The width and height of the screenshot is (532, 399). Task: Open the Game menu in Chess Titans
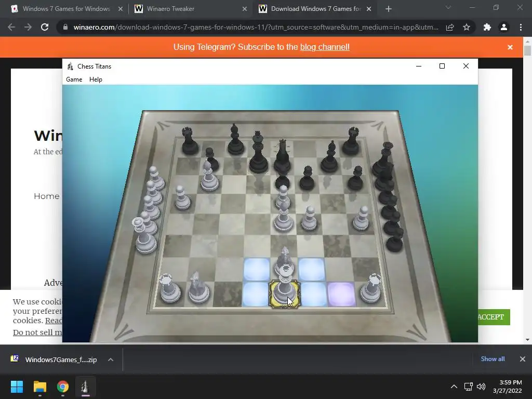click(x=74, y=79)
